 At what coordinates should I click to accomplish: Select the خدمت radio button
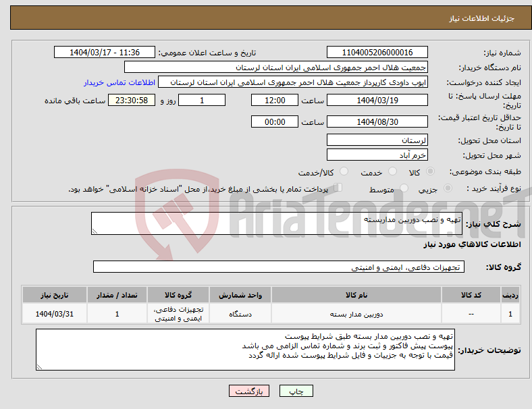point(392,171)
